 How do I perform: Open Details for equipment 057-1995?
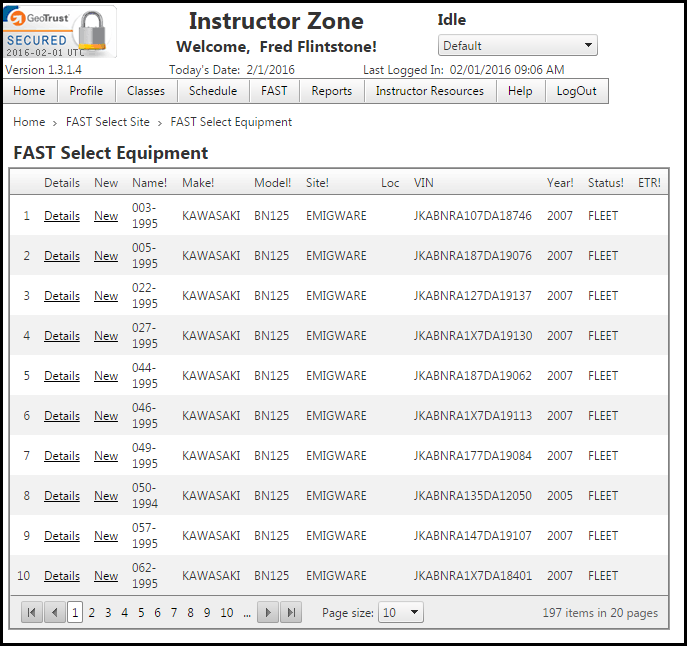point(62,536)
